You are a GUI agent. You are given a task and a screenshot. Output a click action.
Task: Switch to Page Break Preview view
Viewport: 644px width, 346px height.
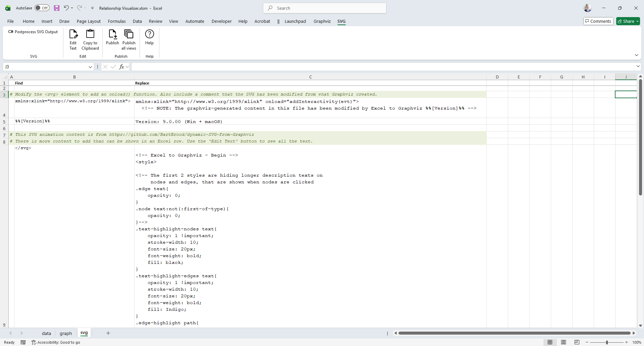pyautogui.click(x=577, y=342)
